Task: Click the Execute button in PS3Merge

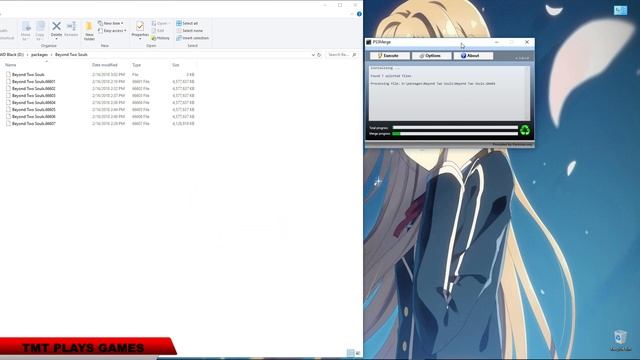Action: pyautogui.click(x=389, y=56)
